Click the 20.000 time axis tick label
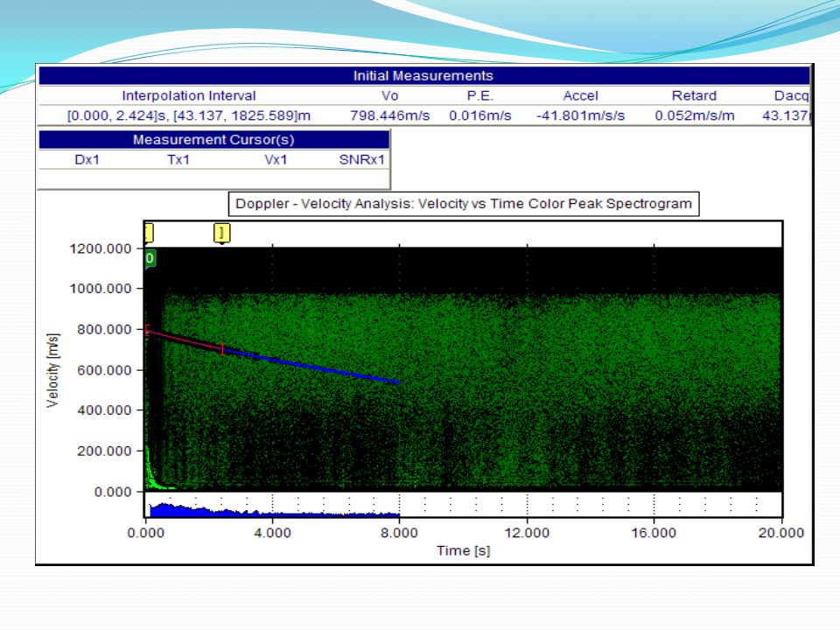Image resolution: width=840 pixels, height=630 pixels. click(x=781, y=533)
